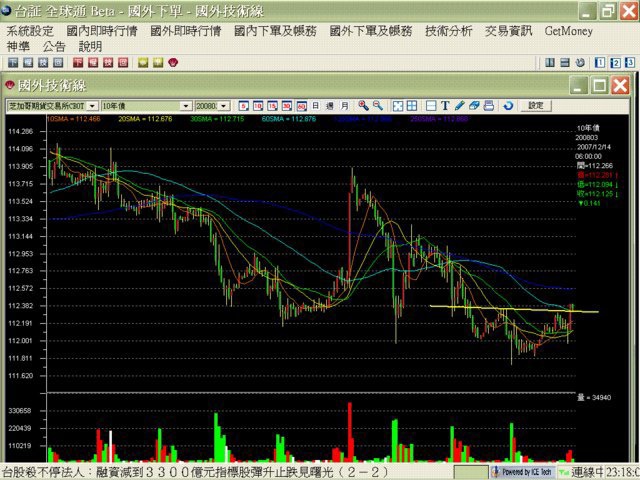Open the 國外下單及帳務 menu

[371, 31]
